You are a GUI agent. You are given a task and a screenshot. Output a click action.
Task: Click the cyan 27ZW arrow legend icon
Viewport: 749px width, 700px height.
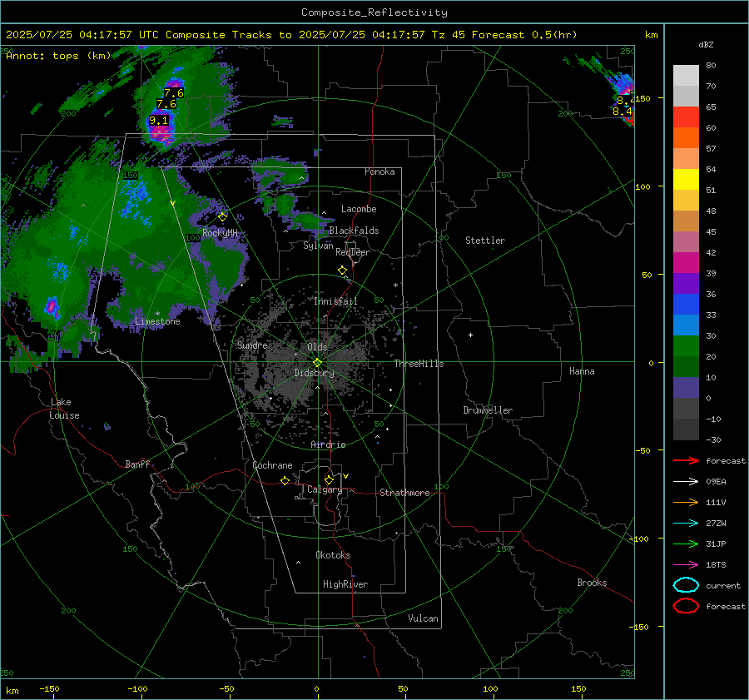(686, 524)
